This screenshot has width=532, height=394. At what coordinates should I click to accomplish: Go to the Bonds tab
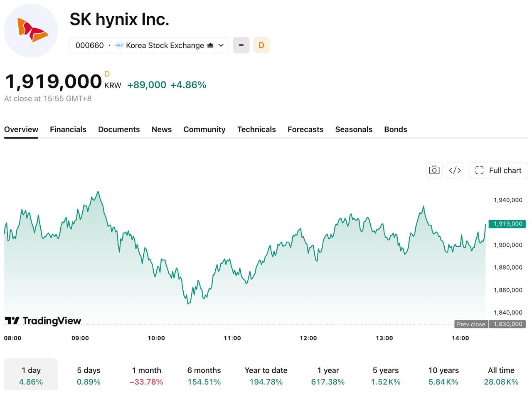[x=396, y=129]
